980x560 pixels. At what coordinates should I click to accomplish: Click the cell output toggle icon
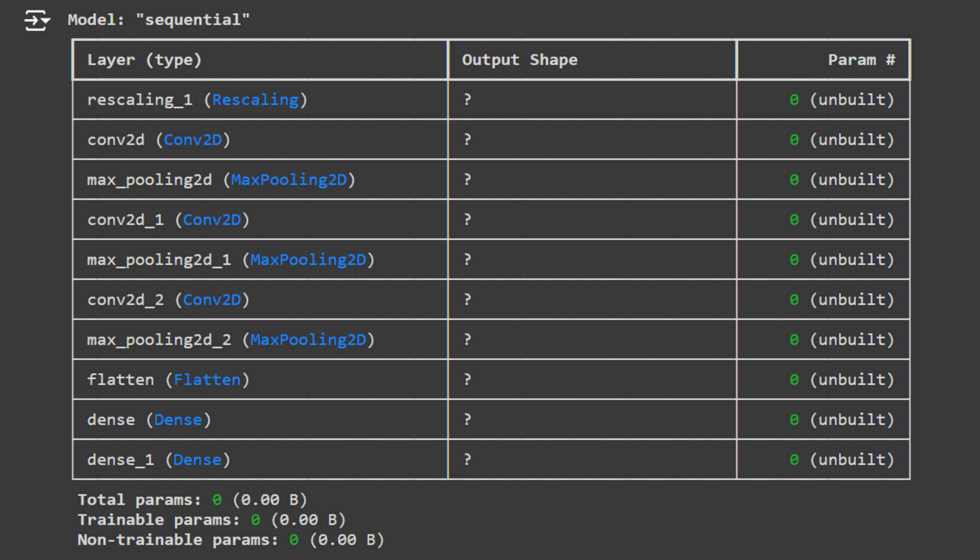[x=38, y=21]
